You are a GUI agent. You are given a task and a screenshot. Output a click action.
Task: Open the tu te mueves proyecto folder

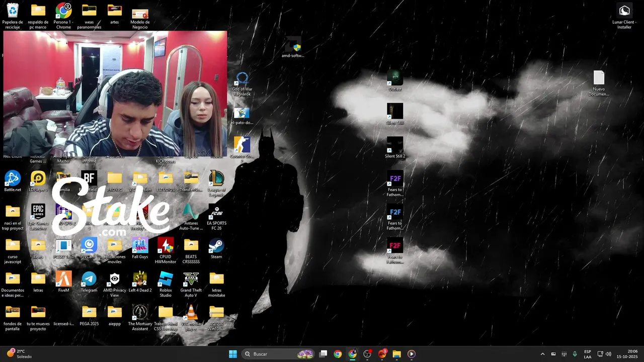click(x=38, y=317)
